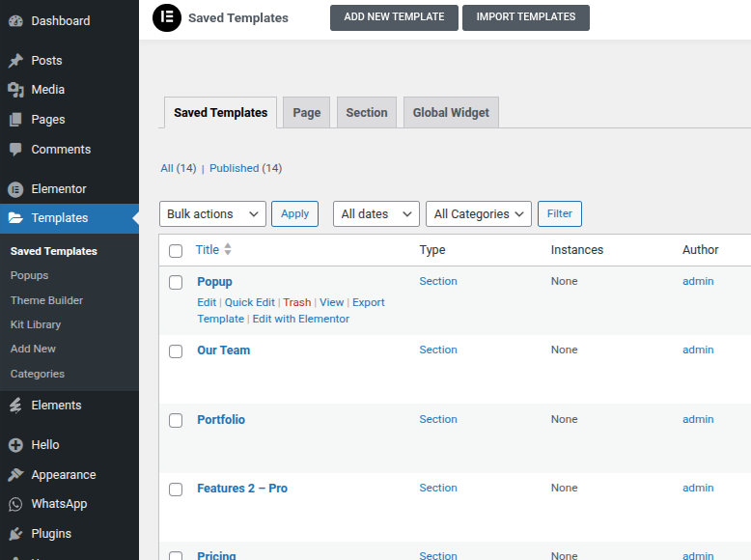751x560 pixels.
Task: Click the Apply button
Action: (x=294, y=213)
